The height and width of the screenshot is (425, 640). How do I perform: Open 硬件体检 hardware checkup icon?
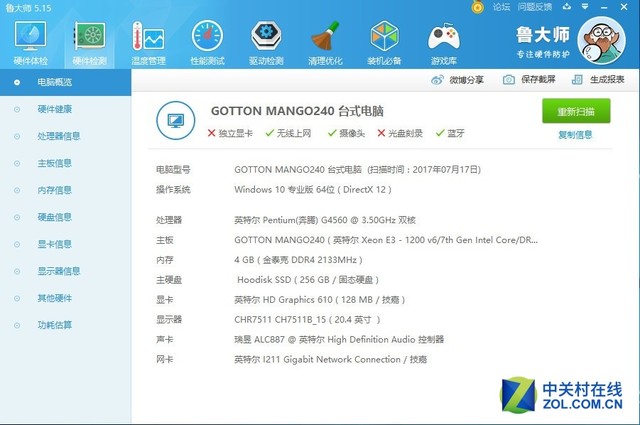coord(31,43)
